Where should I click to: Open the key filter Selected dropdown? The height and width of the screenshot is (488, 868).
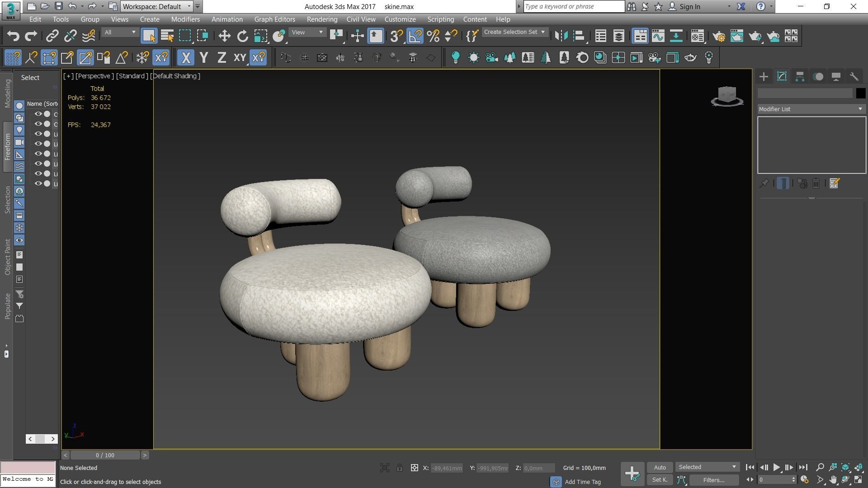[x=708, y=467]
